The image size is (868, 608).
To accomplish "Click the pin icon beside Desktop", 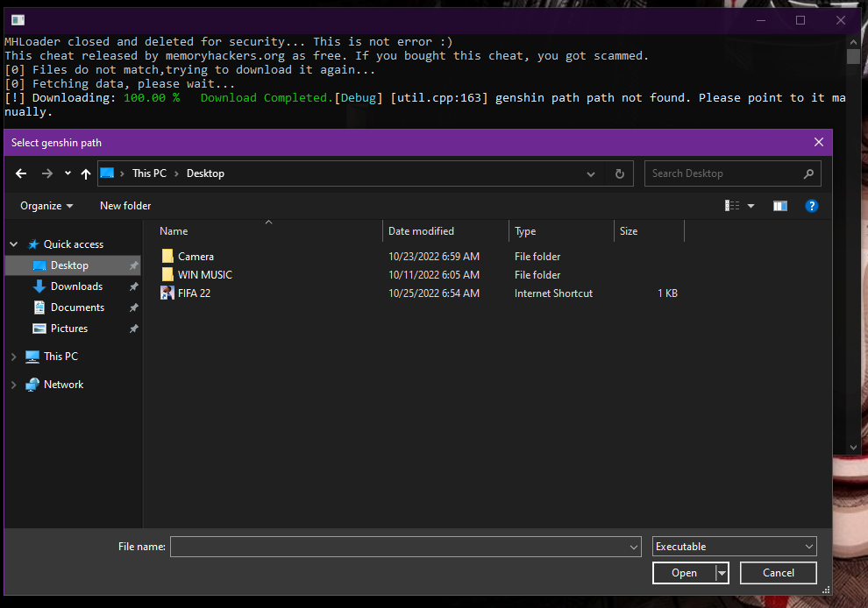I will pos(133,265).
